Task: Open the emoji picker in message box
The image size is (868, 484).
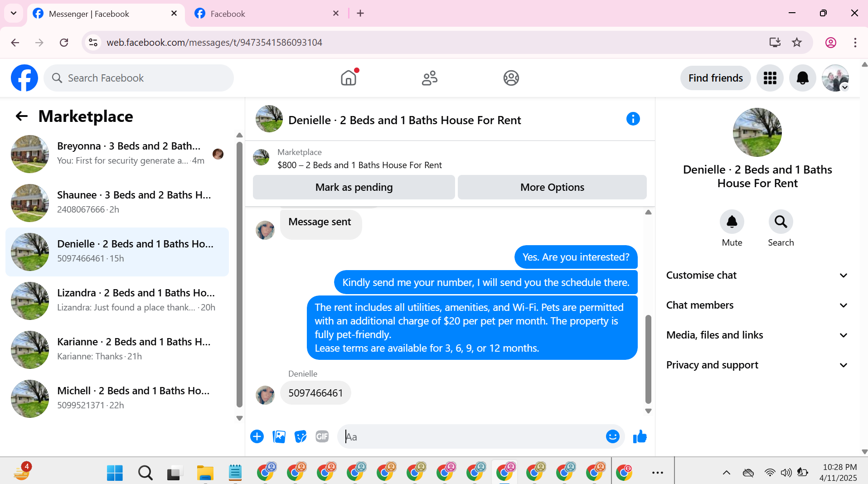Action: (x=612, y=436)
